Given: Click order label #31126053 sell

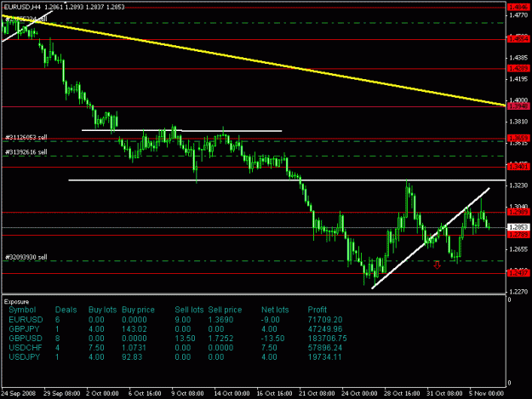Looking at the screenshot, I should pos(26,137).
